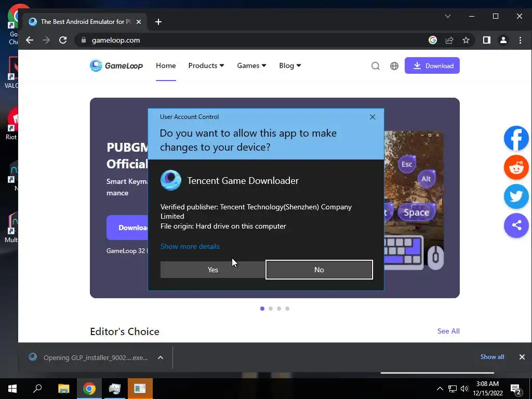Open Chrome profile icon
Viewport: 532px width, 399px height.
pos(503,40)
